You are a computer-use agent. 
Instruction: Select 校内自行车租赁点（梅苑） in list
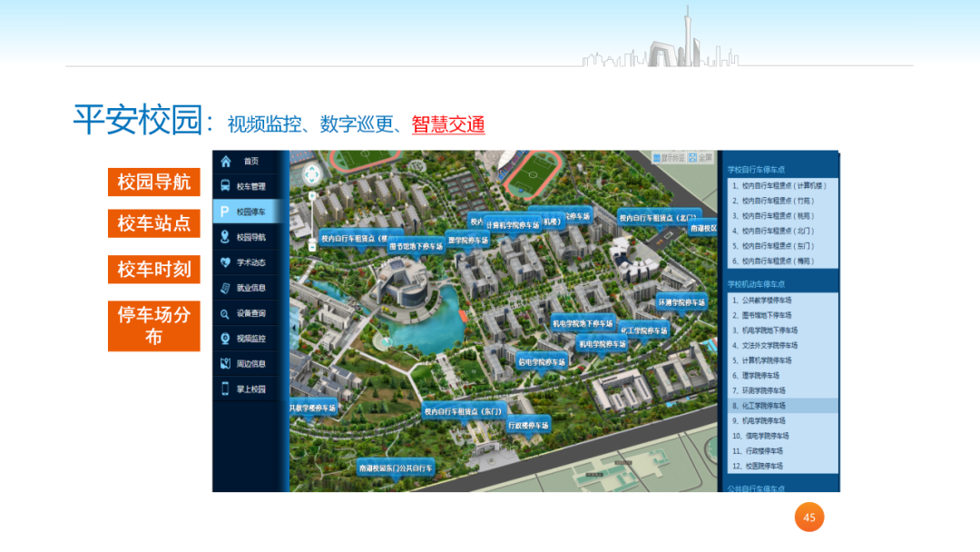(x=782, y=261)
